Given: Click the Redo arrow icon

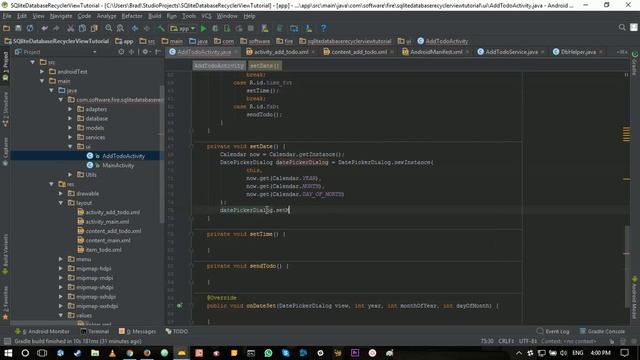Looking at the screenshot, I should 56,28.
